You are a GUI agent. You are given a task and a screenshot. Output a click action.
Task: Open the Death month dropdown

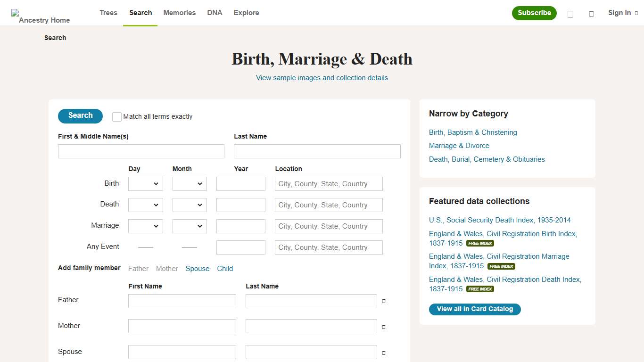coord(190,205)
